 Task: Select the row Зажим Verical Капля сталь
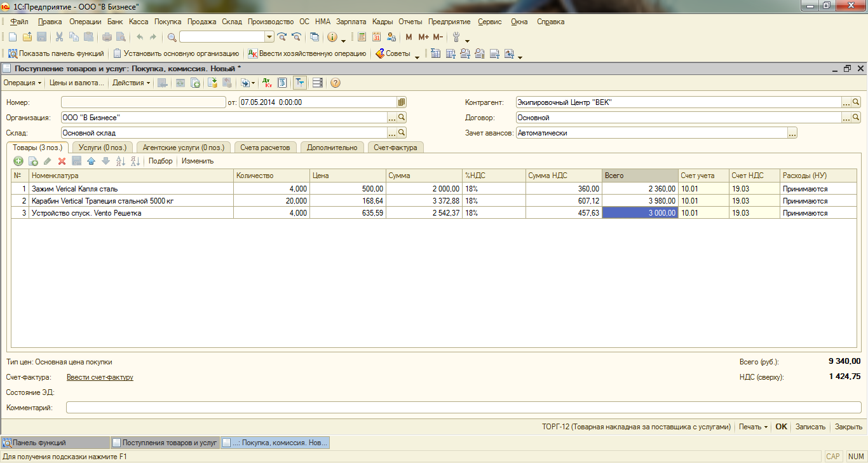[x=433, y=189]
